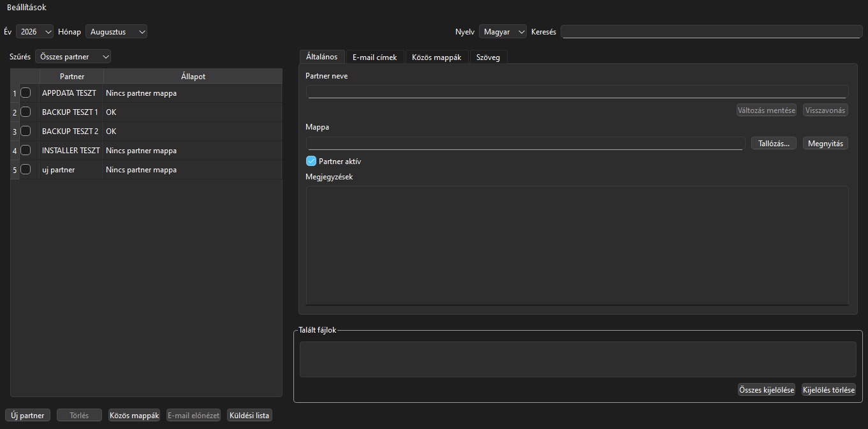Tick the checkbox for uj partner
This screenshot has width=868, height=429.
[x=26, y=169]
